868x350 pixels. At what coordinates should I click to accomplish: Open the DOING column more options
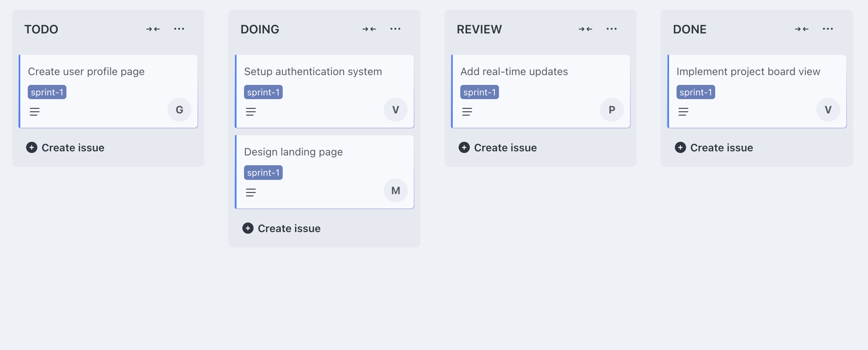tap(395, 29)
